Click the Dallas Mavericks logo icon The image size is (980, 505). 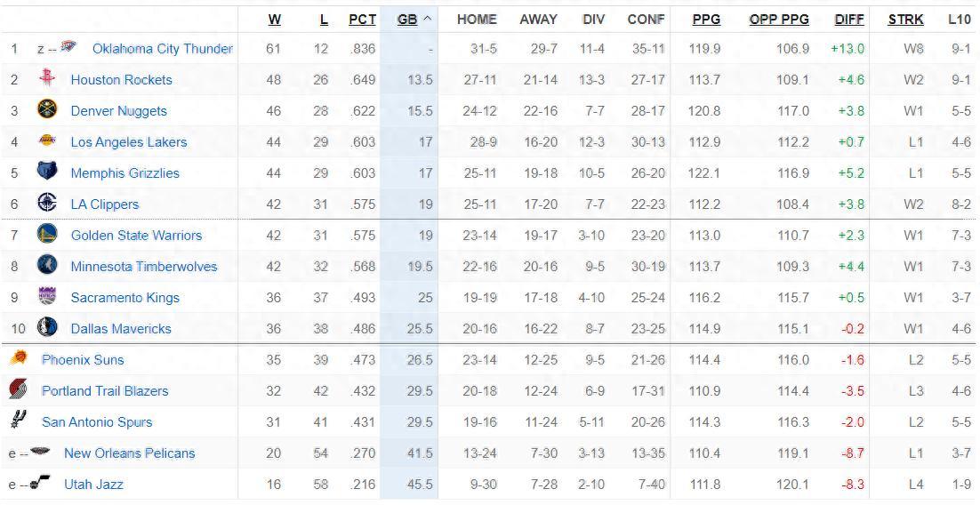47,328
